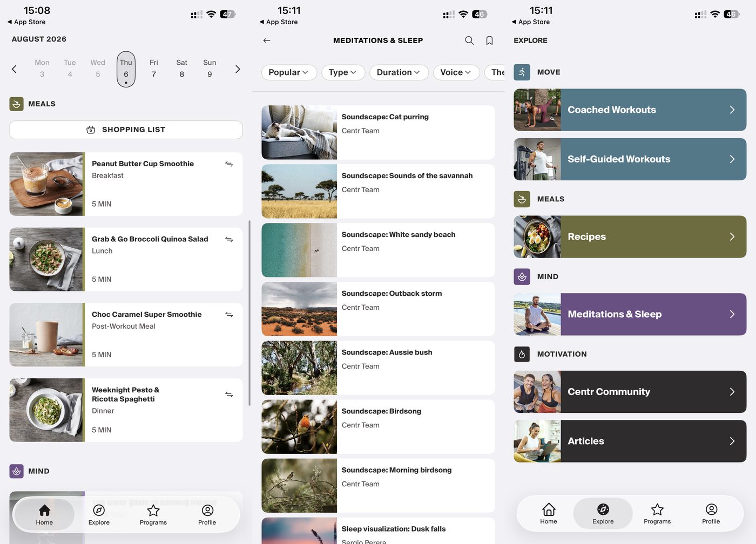Image resolution: width=756 pixels, height=544 pixels.
Task: Open Articles laptop photo thumbnail
Action: coord(537,441)
